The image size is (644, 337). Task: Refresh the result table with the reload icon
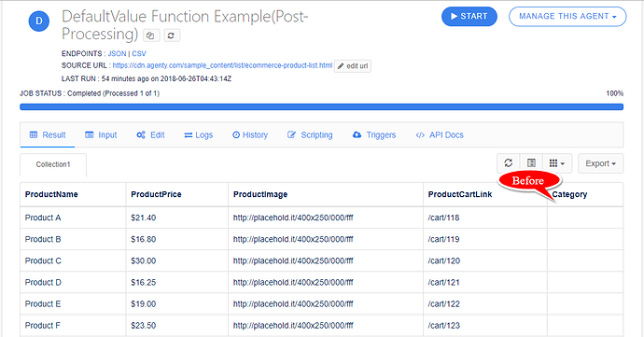click(x=509, y=163)
